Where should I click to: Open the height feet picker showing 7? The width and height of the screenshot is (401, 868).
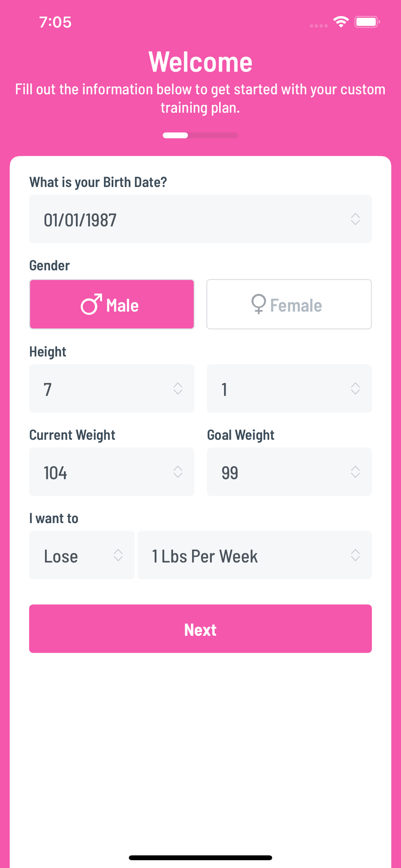[112, 388]
